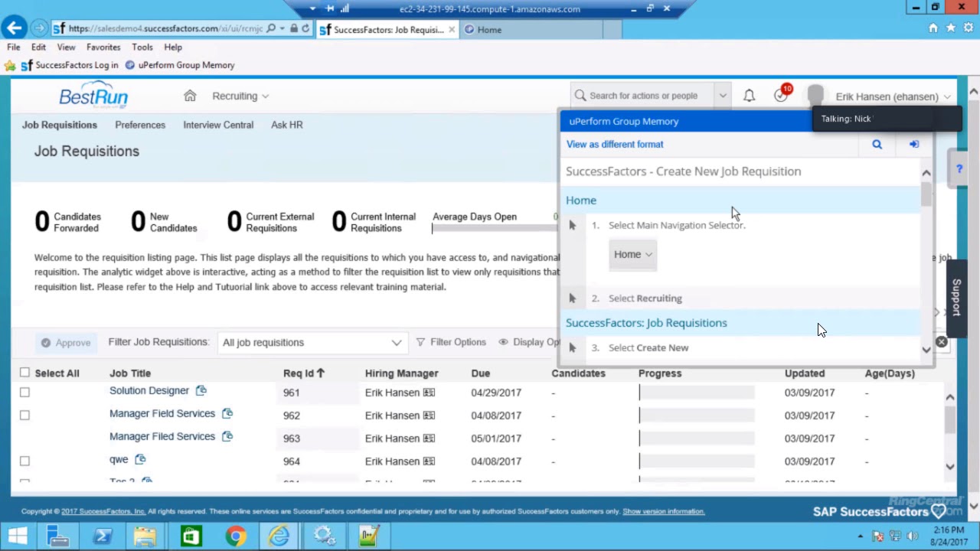Click the pointer icon beside Select Create New
The width and height of the screenshot is (980, 551).
pyautogui.click(x=572, y=347)
